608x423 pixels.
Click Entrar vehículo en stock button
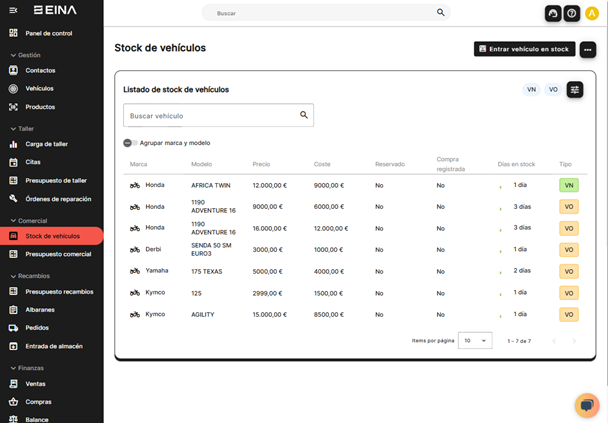(x=524, y=49)
